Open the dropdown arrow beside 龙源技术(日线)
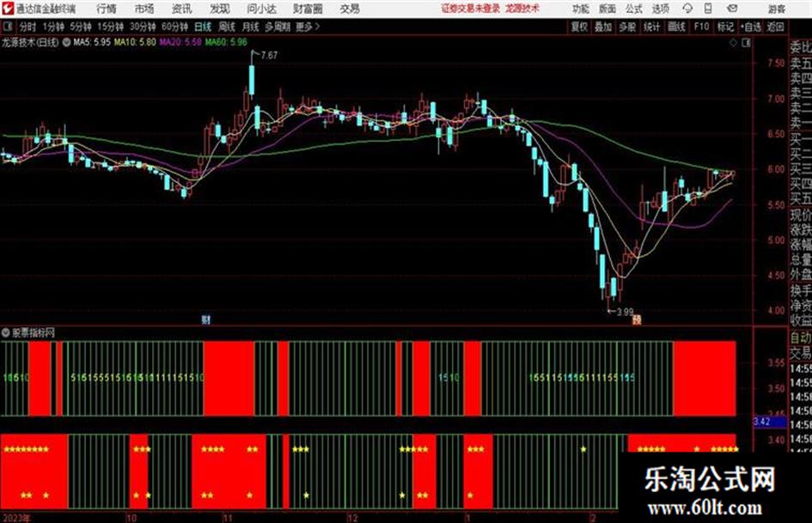This screenshot has height=523, width=812. point(66,42)
